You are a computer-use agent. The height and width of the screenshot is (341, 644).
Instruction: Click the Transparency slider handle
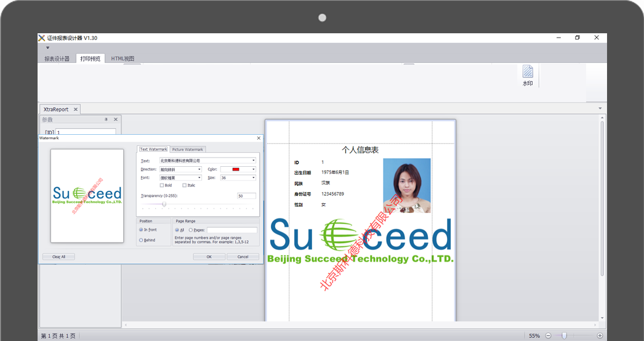(164, 204)
